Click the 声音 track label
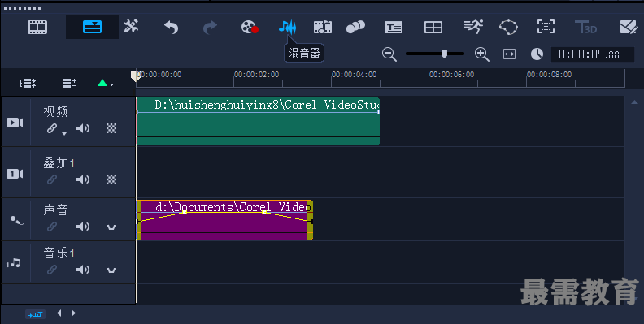Image resolution: width=644 pixels, height=324 pixels. click(x=55, y=210)
